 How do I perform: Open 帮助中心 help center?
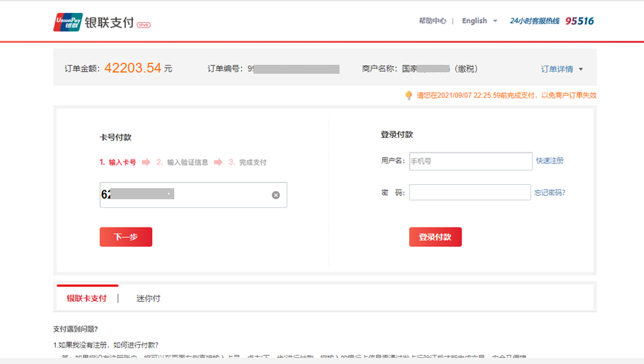pyautogui.click(x=432, y=21)
